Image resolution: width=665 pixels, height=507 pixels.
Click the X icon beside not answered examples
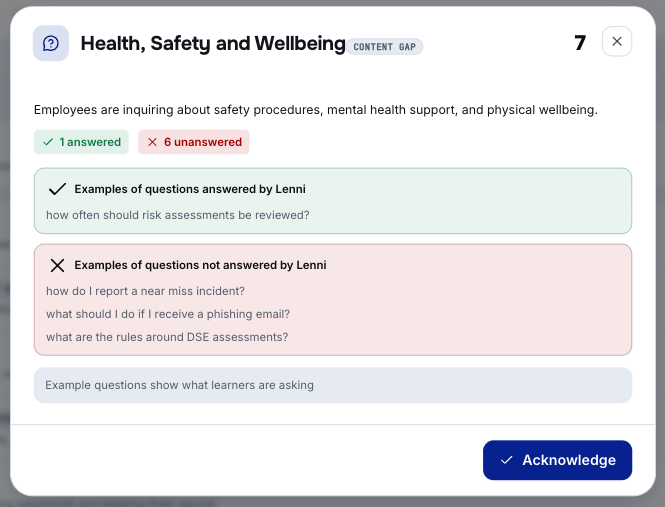(x=57, y=265)
